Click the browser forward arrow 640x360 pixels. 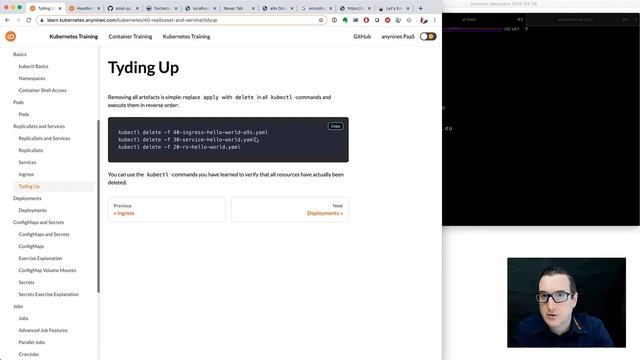point(18,20)
